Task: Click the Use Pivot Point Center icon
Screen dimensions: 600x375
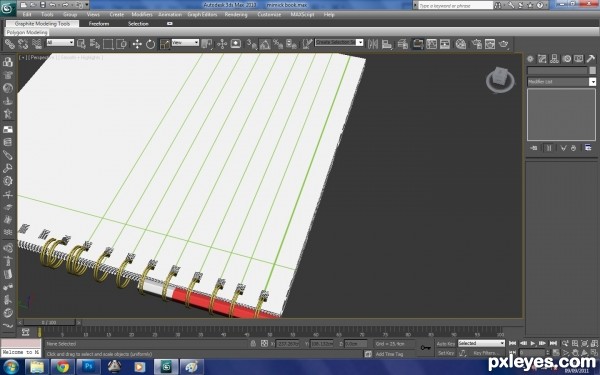Action: point(207,44)
